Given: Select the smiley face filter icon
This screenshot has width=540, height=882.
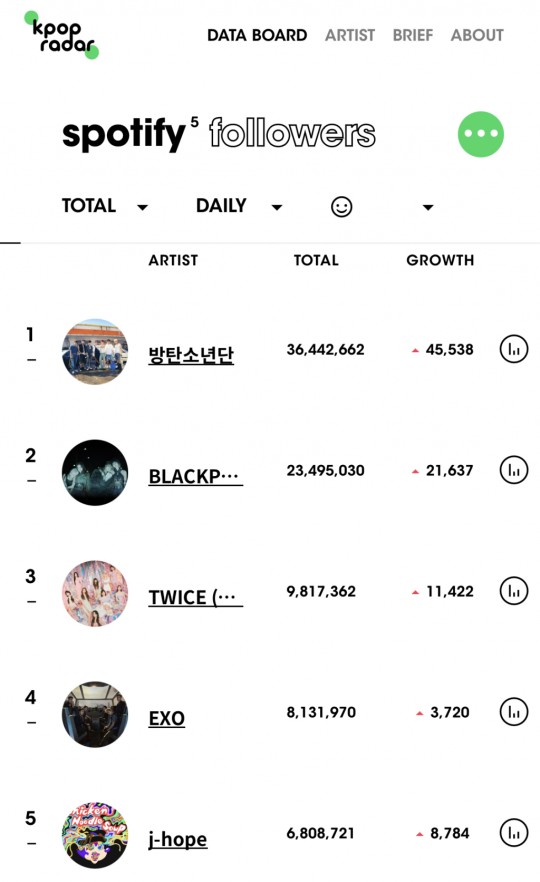Looking at the screenshot, I should tap(341, 206).
